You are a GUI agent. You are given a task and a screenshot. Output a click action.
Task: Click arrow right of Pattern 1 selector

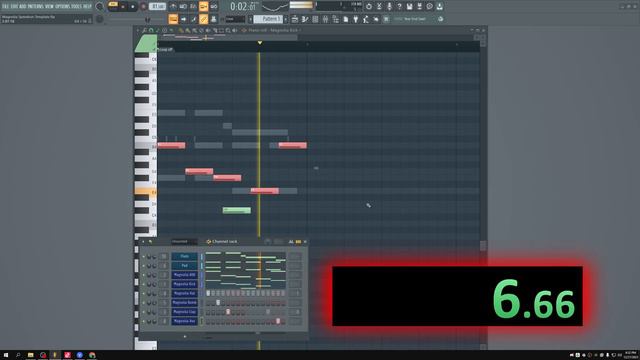(x=286, y=19)
